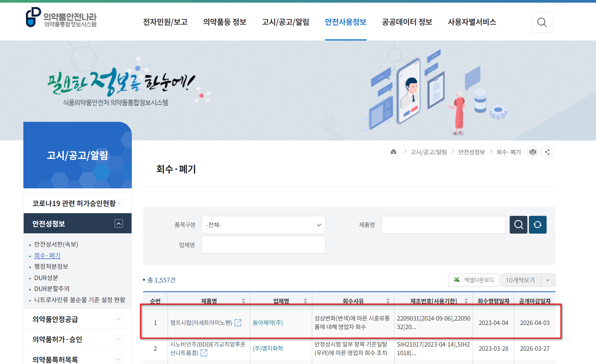Open the 품목구분 -전체- dropdown
The image size is (596, 364).
pyautogui.click(x=263, y=225)
